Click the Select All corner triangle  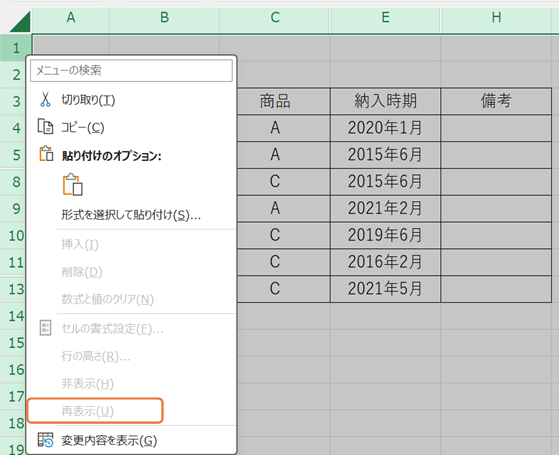tap(20, 22)
